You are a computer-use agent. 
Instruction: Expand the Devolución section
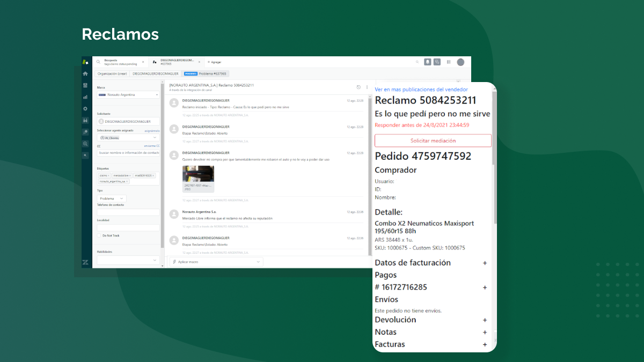(x=485, y=320)
